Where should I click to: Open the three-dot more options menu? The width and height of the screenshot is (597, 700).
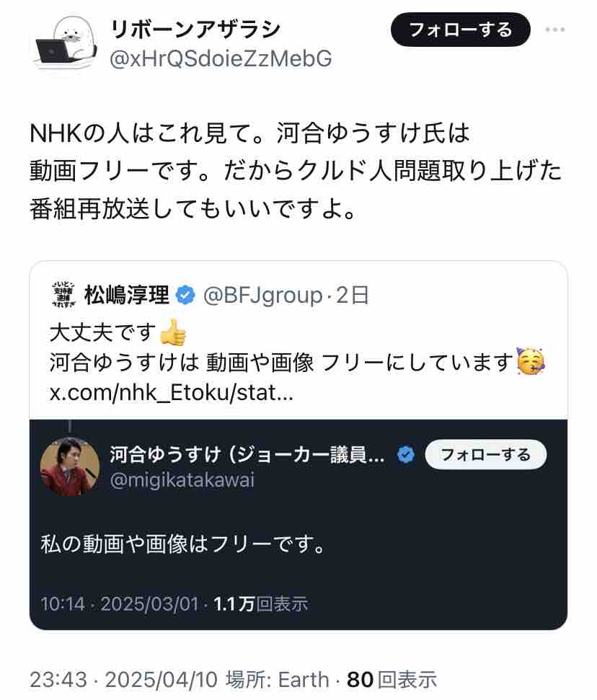555,30
